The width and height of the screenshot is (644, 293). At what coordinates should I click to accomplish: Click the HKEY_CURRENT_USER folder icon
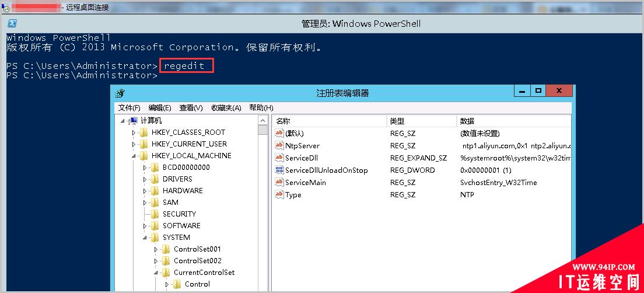(x=143, y=144)
